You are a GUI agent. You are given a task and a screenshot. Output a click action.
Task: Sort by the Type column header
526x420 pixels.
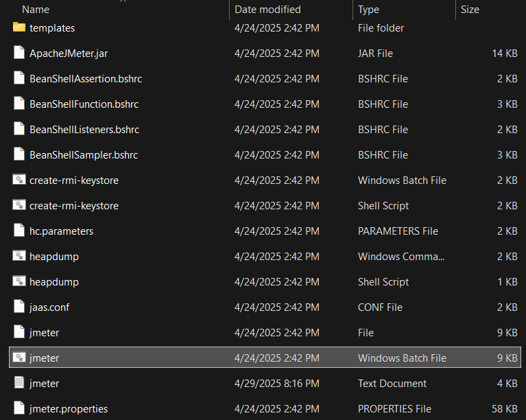[x=368, y=10]
